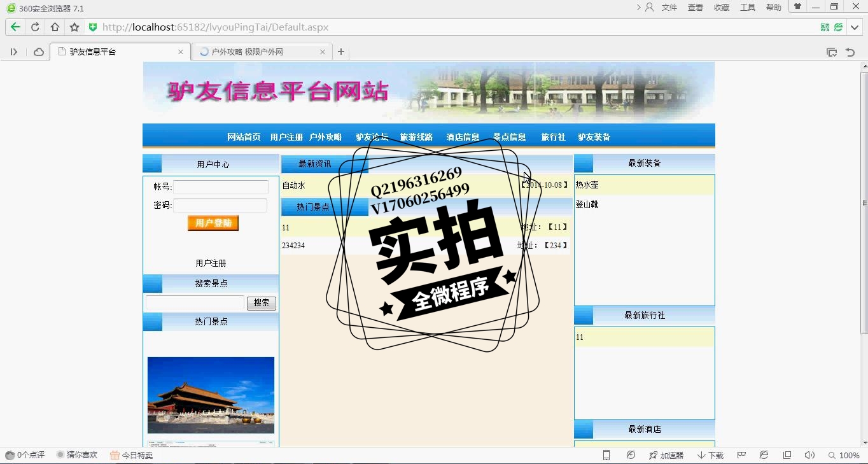This screenshot has height=464, width=868.
Task: Click the scrollbar down arrow
Action: 864,442
